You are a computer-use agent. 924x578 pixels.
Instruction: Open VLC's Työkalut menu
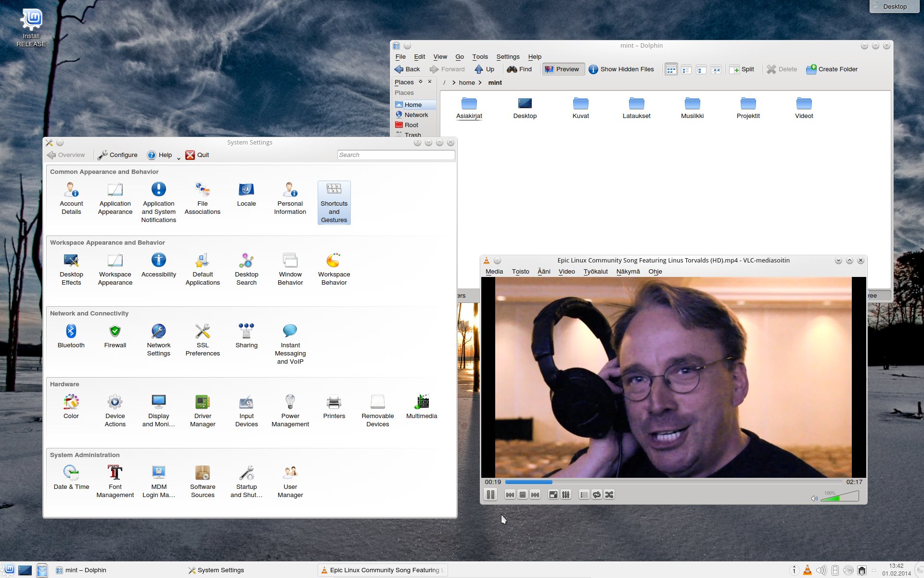(x=595, y=272)
